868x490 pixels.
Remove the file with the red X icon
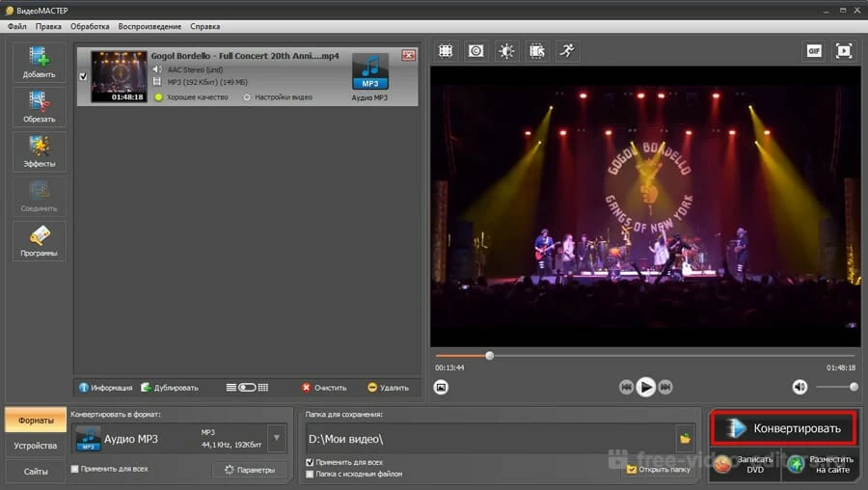[409, 55]
